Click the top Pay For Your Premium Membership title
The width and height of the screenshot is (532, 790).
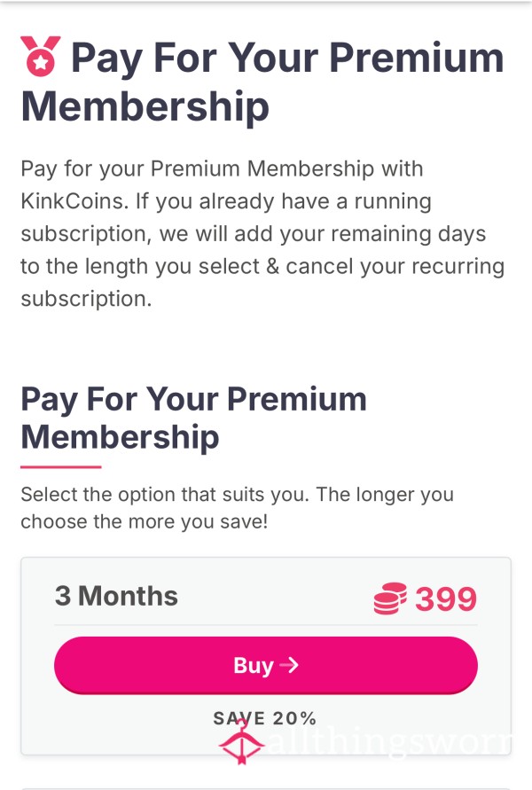pyautogui.click(x=262, y=81)
